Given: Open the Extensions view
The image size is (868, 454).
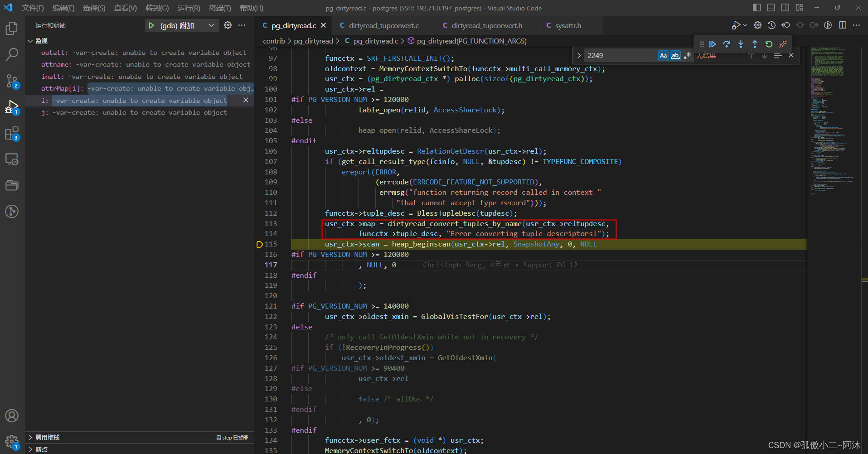Looking at the screenshot, I should (12, 134).
